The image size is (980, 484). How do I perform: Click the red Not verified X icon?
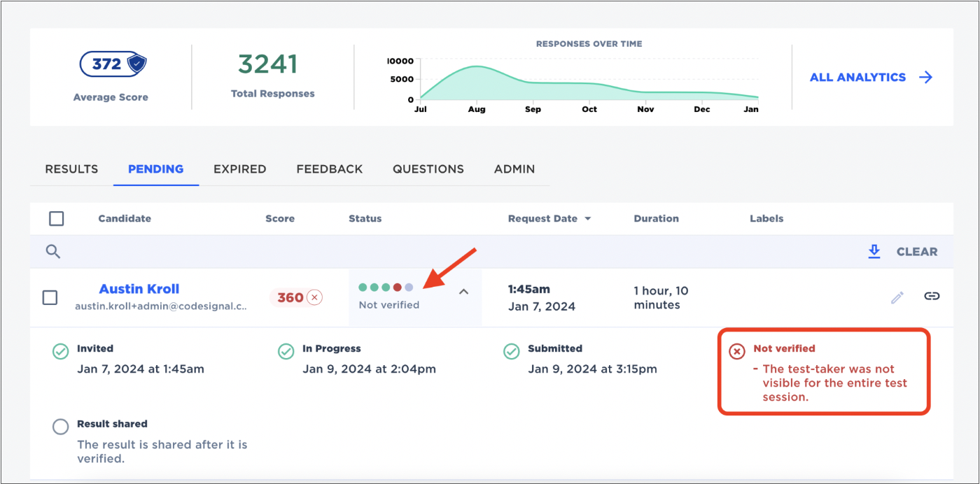737,351
